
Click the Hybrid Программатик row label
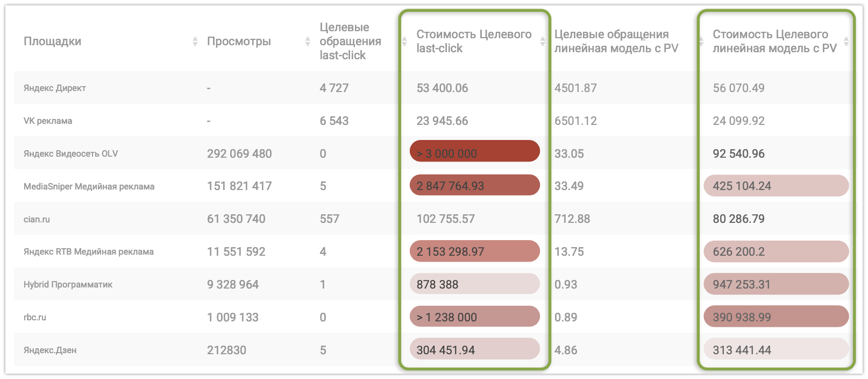coord(68,285)
